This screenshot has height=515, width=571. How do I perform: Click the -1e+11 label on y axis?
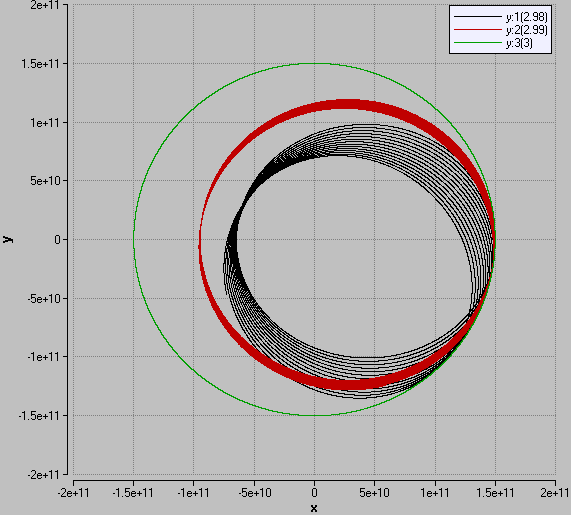pyautogui.click(x=43, y=357)
